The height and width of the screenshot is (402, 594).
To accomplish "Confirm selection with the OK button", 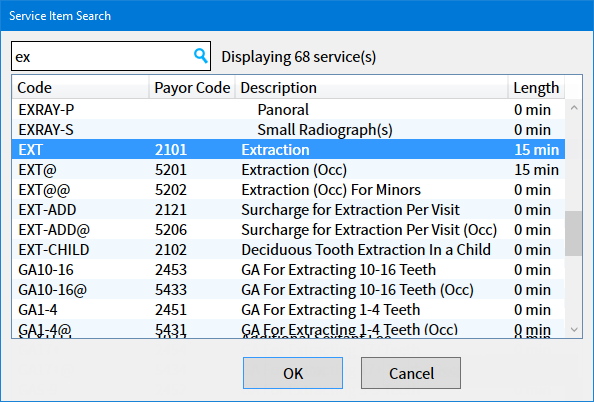I will [x=293, y=373].
